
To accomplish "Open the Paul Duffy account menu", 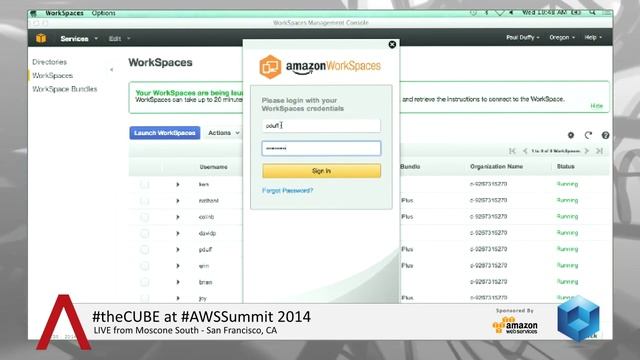I will click(x=522, y=37).
